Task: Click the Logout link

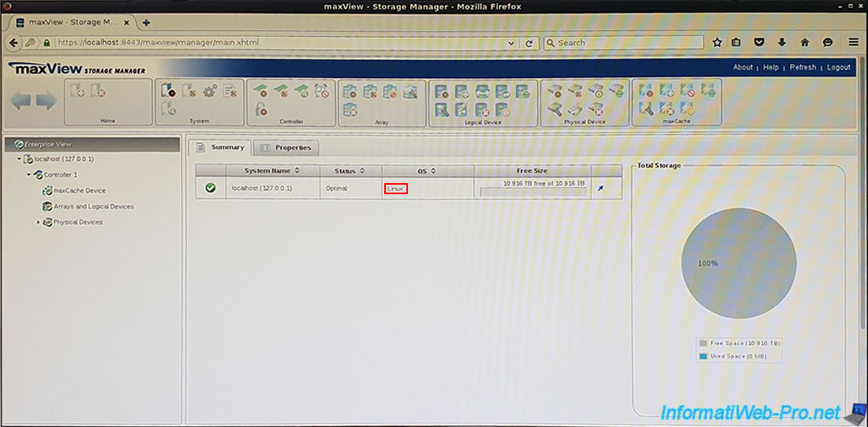Action: 839,67
